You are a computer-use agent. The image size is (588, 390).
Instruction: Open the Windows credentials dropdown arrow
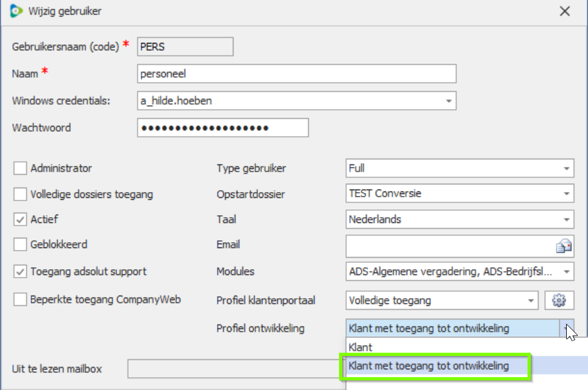tap(448, 101)
